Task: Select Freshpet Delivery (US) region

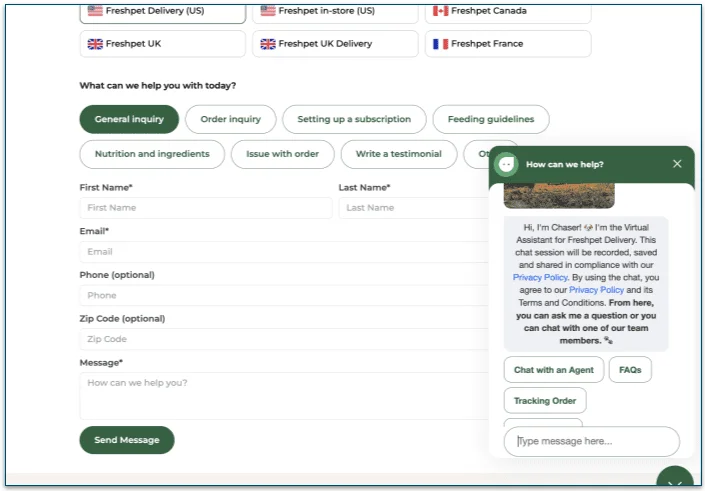Action: point(162,13)
